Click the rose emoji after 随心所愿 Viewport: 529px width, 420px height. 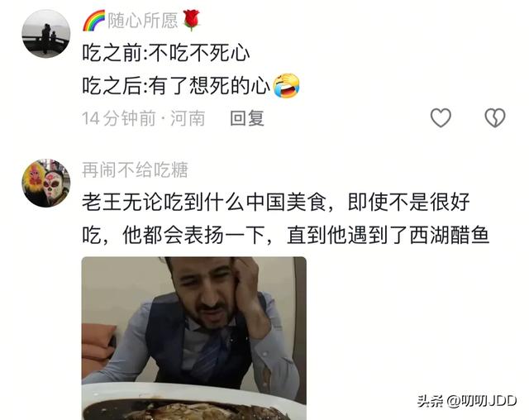191,20
